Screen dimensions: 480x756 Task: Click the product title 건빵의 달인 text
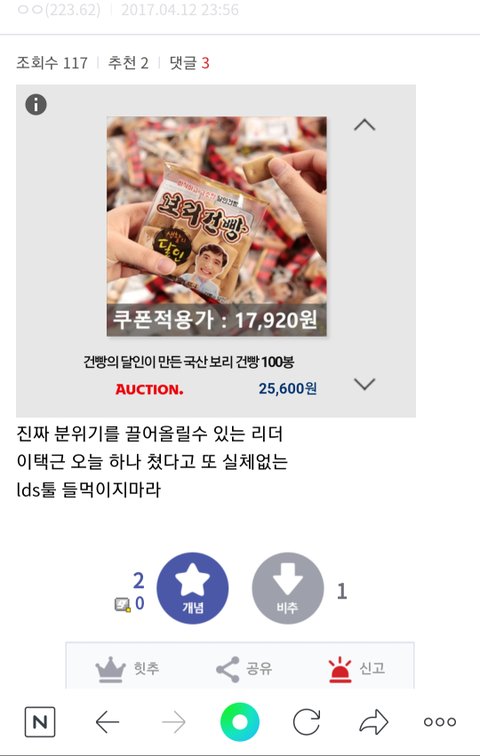188,362
